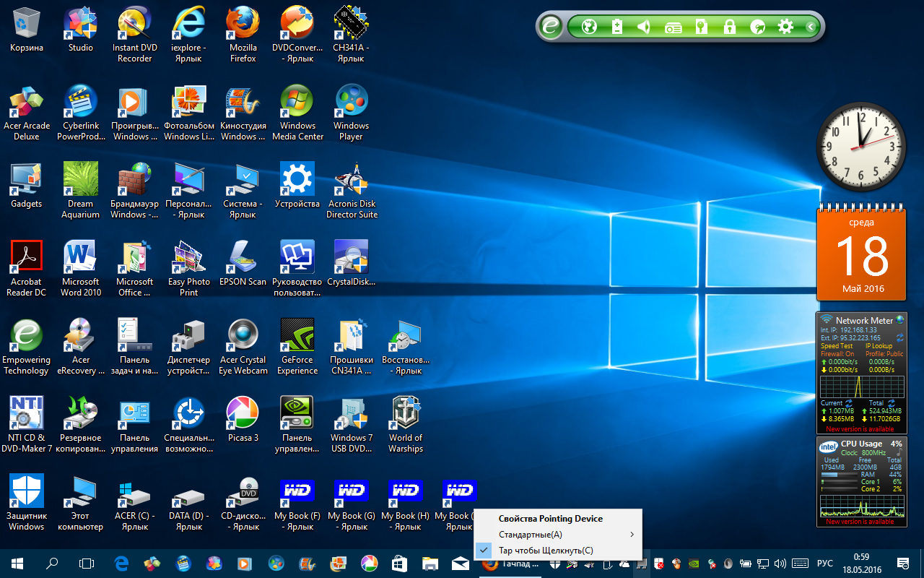This screenshot has width=924, height=578.
Task: Click the key document icon in Acer bar
Action: tap(700, 27)
